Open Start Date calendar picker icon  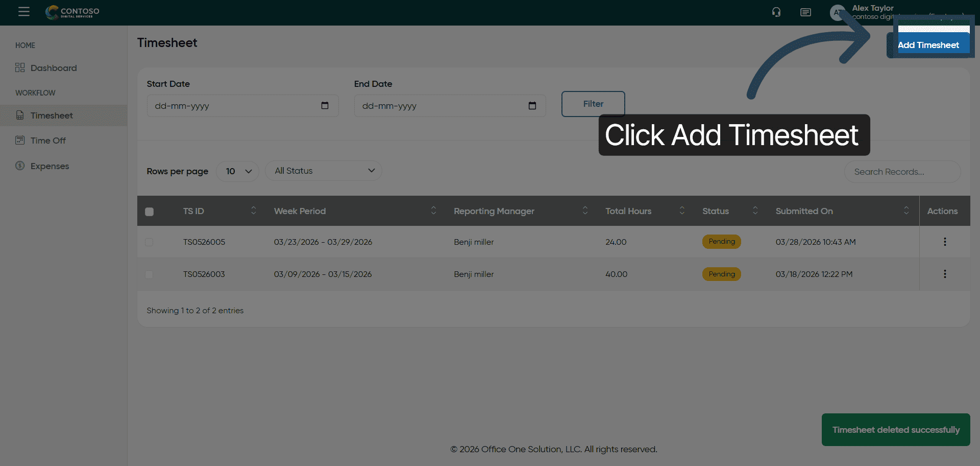pos(325,106)
